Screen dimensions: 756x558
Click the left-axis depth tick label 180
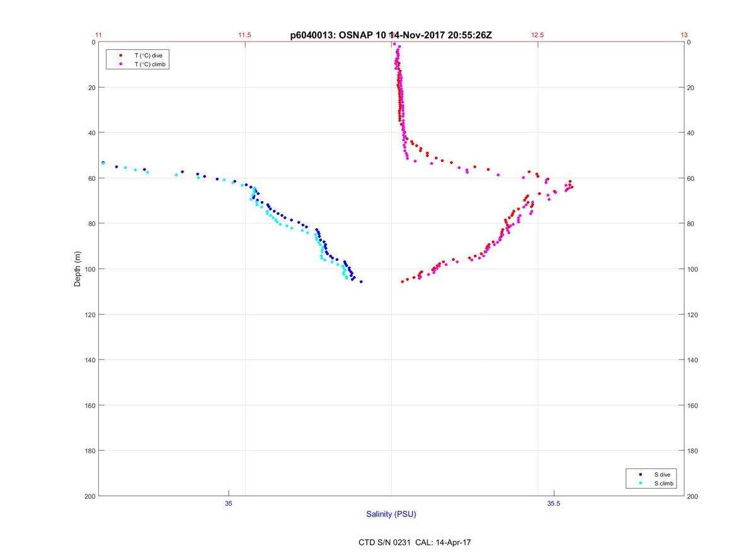click(89, 451)
